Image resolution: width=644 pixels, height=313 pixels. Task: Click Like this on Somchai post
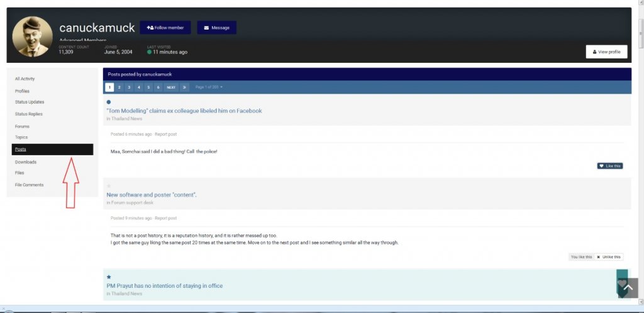tap(610, 166)
